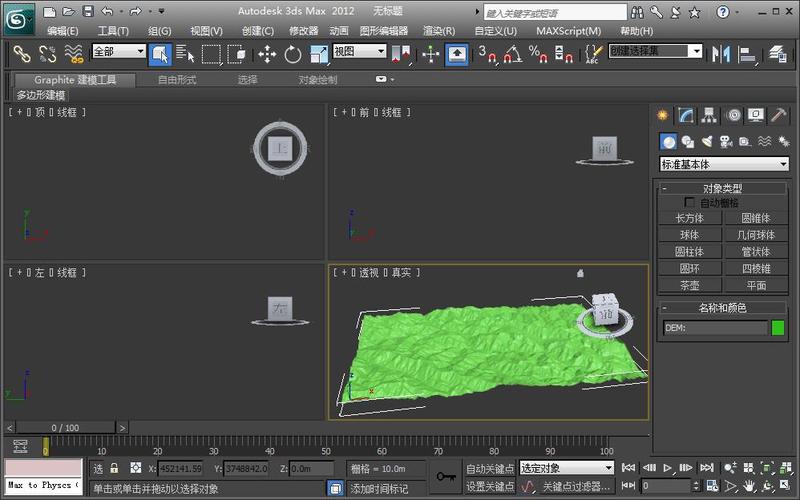Viewport: 800px width, 500px height.
Task: Click the object name field DEM:
Action: click(715, 328)
